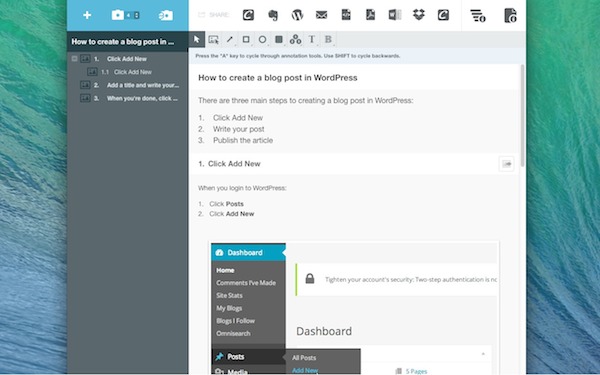Click the editor vertical scrollbar
This screenshot has height=375, width=600.
click(522, 115)
